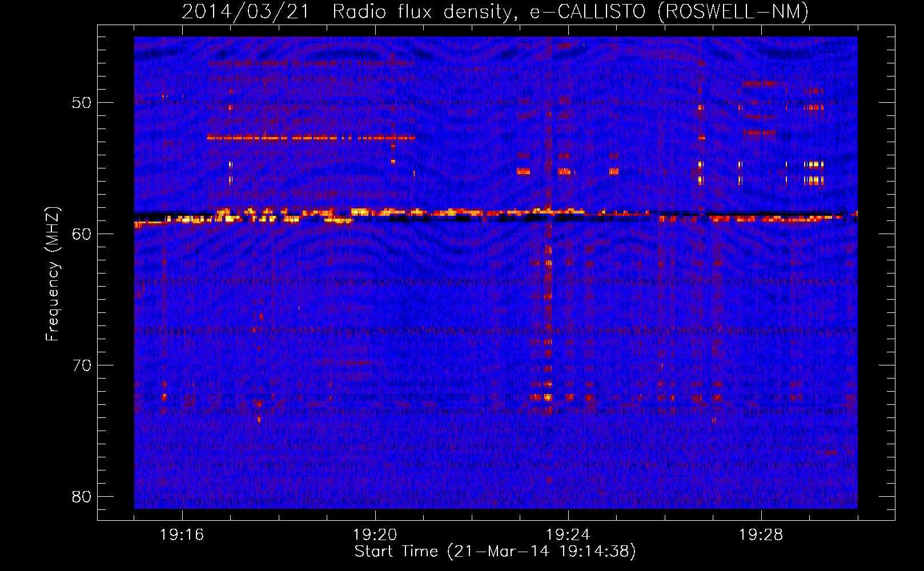The height and width of the screenshot is (571, 924).
Task: Click the 60 MHz frequency tick label
Action: [x=82, y=234]
